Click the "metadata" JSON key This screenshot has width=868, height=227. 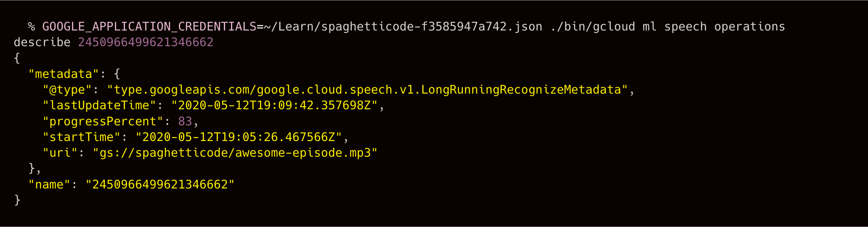click(64, 74)
